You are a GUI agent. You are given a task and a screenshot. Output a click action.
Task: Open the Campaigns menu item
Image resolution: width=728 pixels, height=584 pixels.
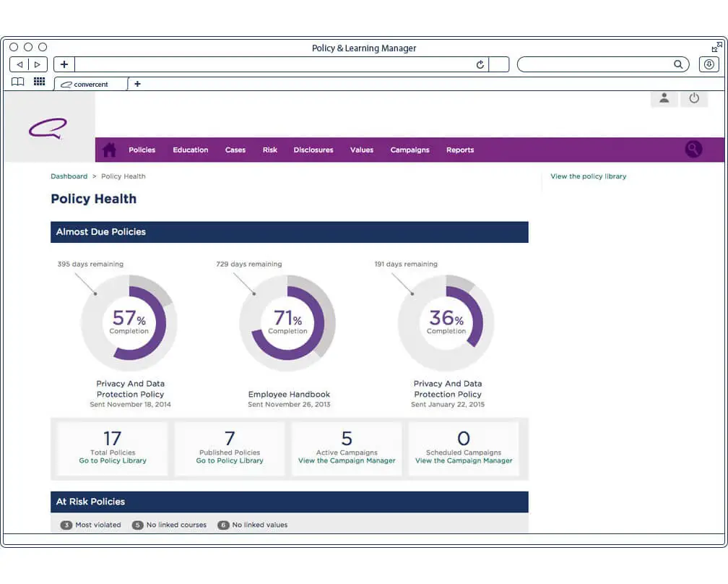coord(409,150)
